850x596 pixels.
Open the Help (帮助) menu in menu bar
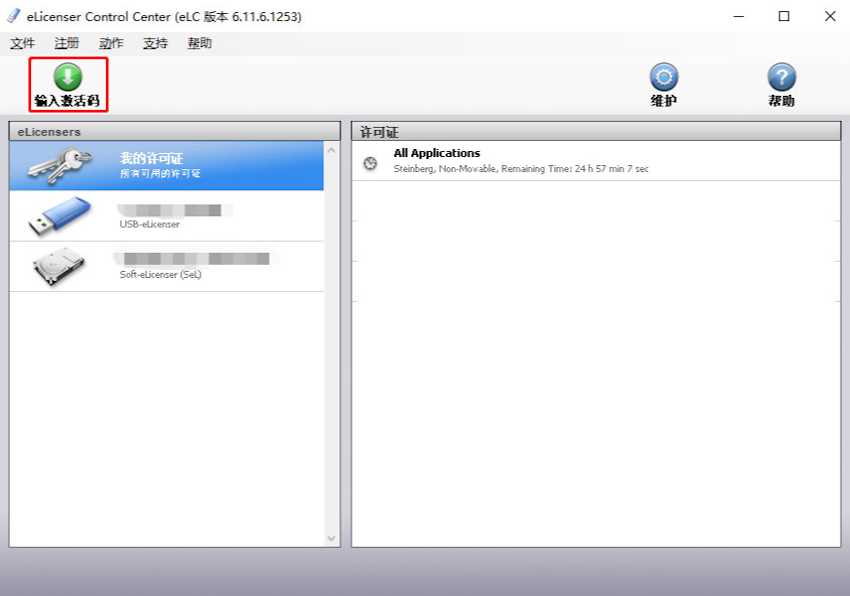[x=199, y=43]
